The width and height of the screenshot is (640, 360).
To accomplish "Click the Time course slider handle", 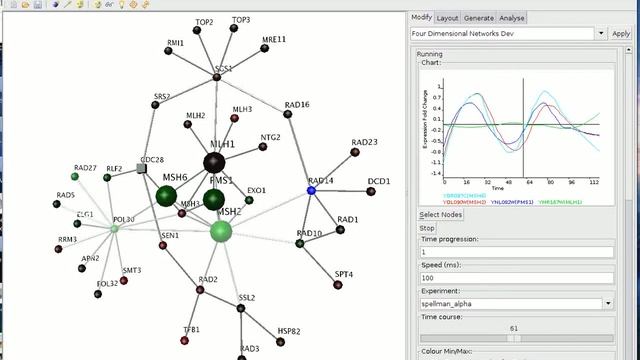I will pos(514,338).
